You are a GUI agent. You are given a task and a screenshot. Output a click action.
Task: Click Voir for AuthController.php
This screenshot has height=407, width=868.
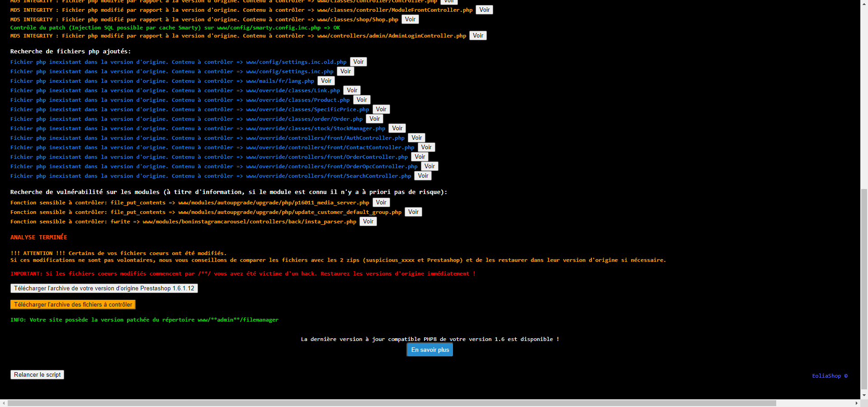coord(416,138)
